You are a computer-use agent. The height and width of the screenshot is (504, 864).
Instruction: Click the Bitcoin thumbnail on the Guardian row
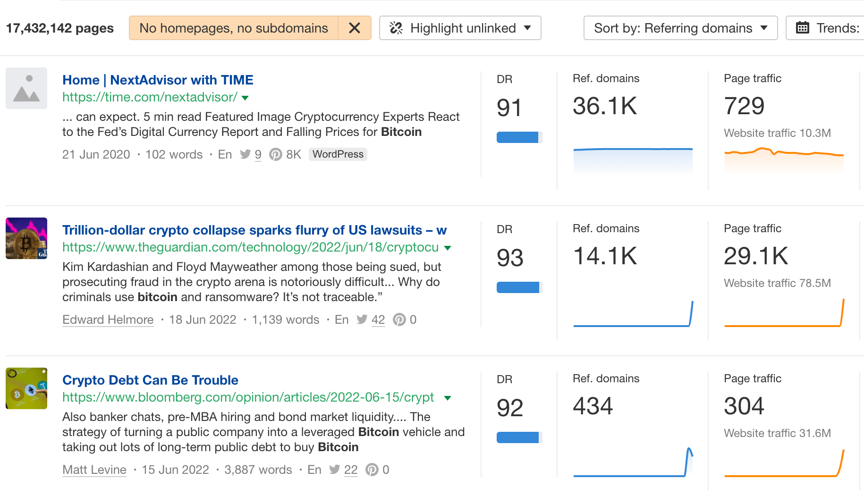click(26, 238)
